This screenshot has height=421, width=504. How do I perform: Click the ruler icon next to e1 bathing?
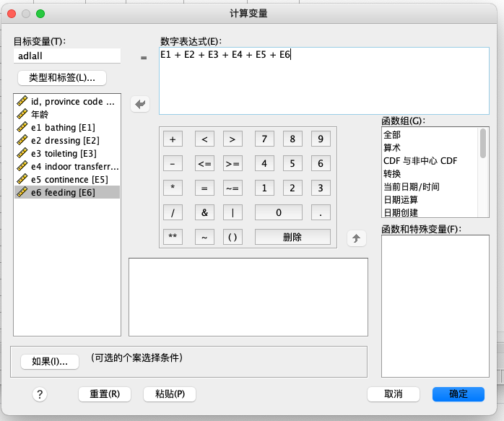[22, 127]
